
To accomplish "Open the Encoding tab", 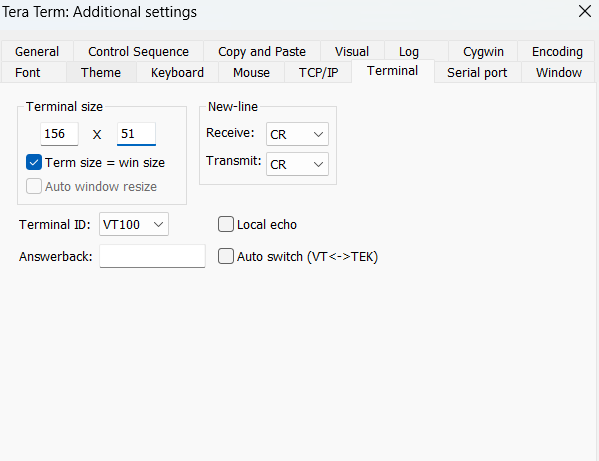I will click(x=557, y=52).
